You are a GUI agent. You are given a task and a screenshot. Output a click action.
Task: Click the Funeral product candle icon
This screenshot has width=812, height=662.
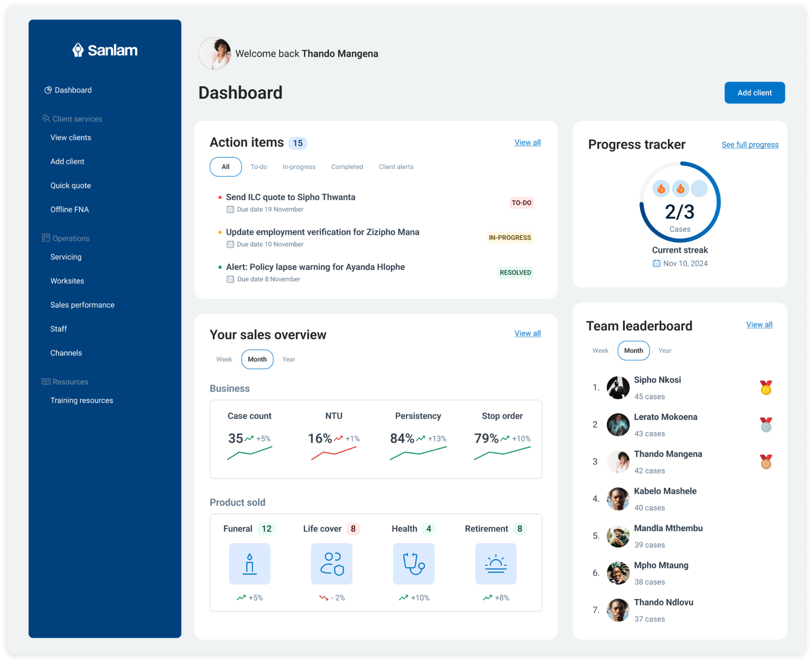[250, 563]
